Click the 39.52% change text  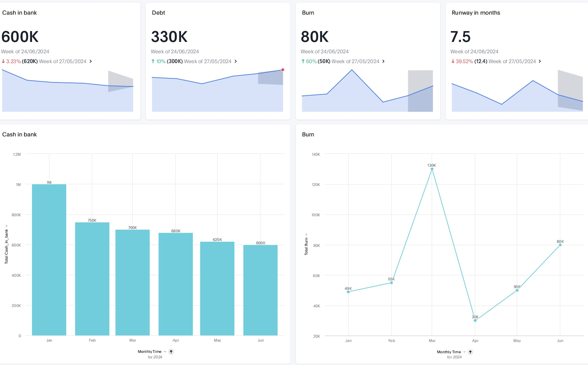pyautogui.click(x=464, y=61)
